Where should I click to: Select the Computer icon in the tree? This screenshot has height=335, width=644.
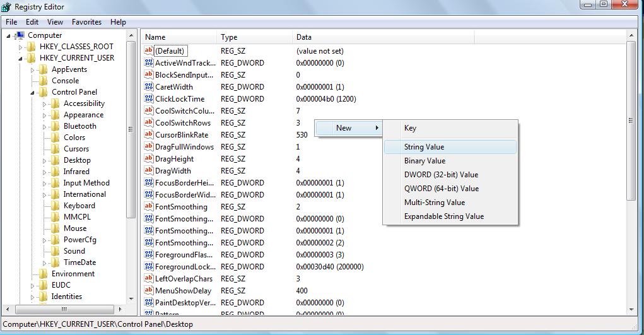point(20,35)
